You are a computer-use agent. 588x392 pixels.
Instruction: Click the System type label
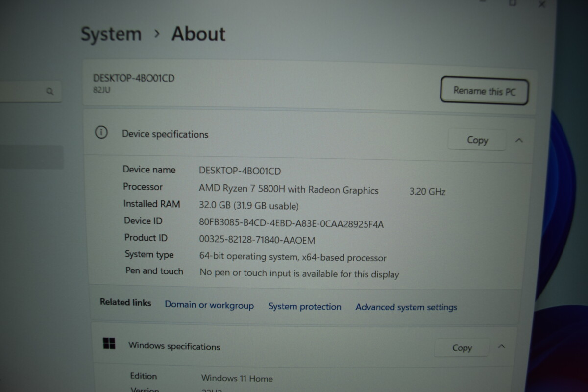(149, 254)
